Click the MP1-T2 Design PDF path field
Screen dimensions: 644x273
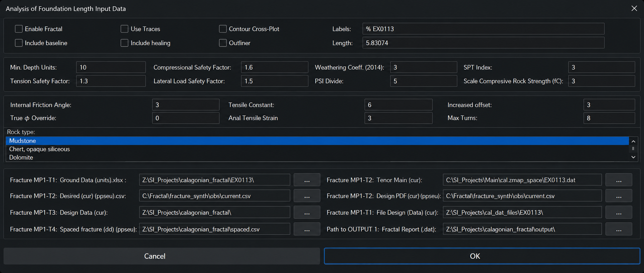(x=522, y=196)
